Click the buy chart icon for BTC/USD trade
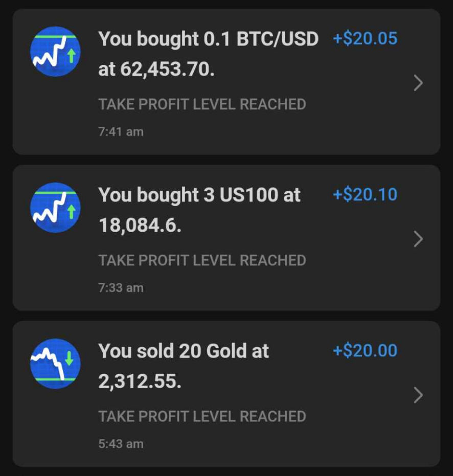This screenshot has height=476, width=453. click(55, 52)
